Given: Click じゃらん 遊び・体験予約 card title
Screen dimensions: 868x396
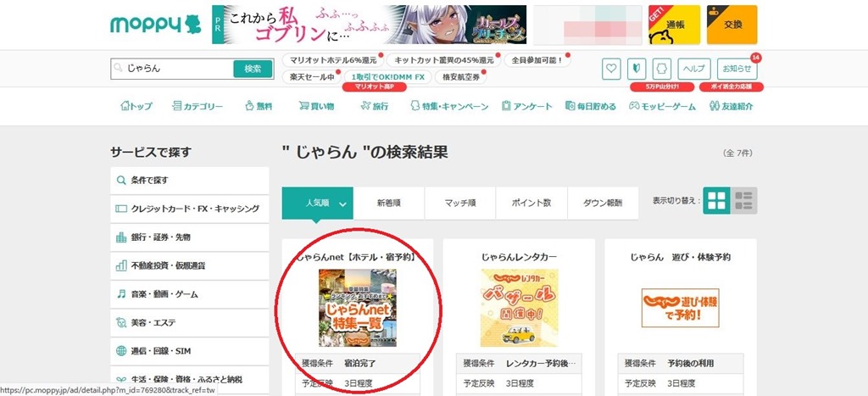Looking at the screenshot, I should (x=681, y=257).
